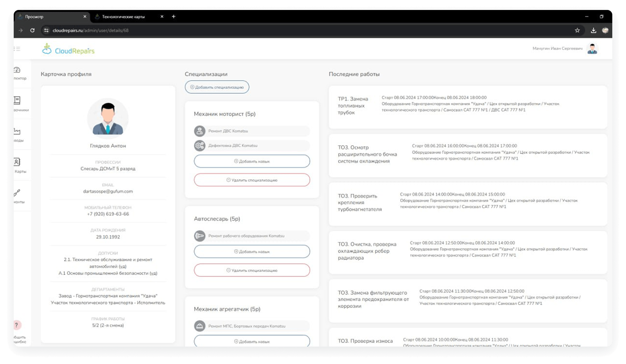Delete the Автослесарь specialization
Viewport: 626px width, 364px height.
click(x=252, y=270)
